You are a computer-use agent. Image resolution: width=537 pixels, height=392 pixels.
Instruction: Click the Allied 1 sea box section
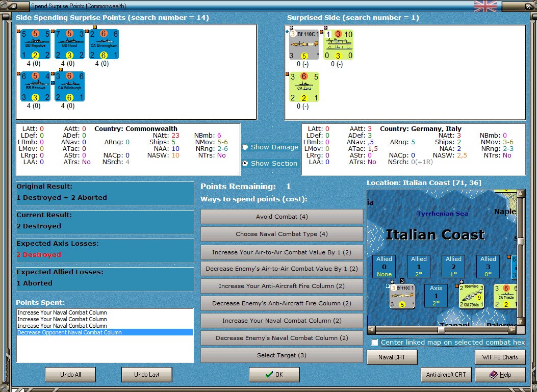pos(419,267)
